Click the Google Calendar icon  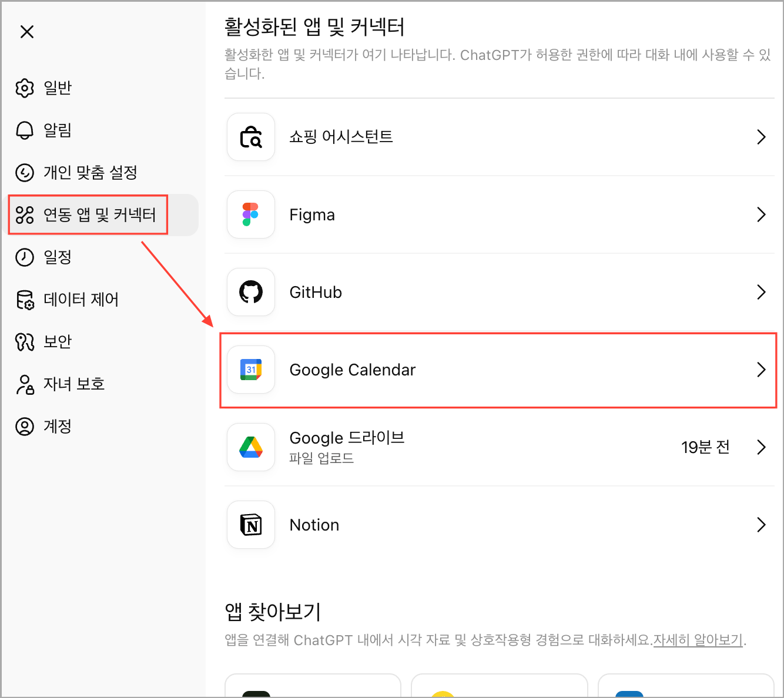pyautogui.click(x=251, y=370)
